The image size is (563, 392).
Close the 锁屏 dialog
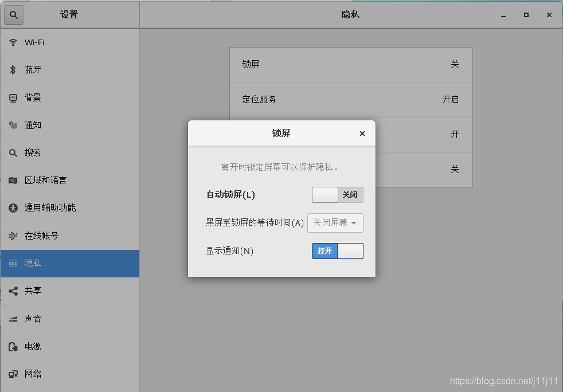(362, 134)
